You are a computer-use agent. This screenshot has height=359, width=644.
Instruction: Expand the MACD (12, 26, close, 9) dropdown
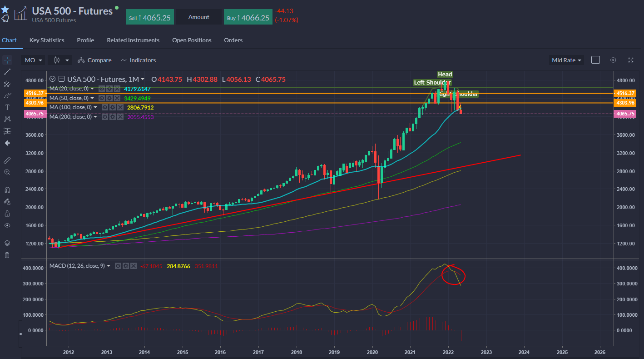click(108, 265)
